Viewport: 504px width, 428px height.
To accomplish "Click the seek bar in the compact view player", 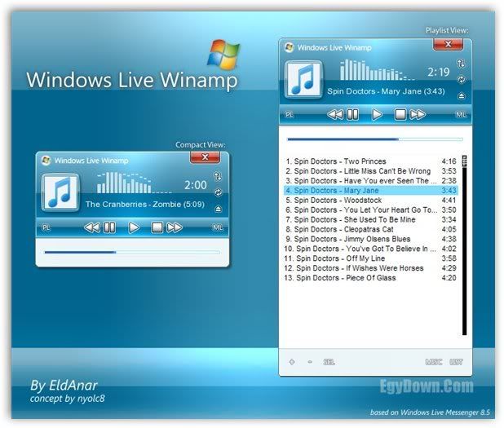I will tap(130, 252).
